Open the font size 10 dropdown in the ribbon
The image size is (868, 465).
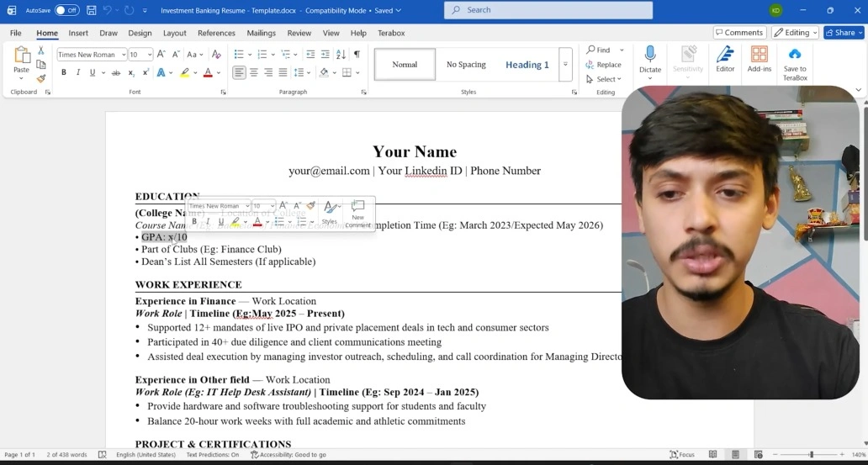[150, 55]
